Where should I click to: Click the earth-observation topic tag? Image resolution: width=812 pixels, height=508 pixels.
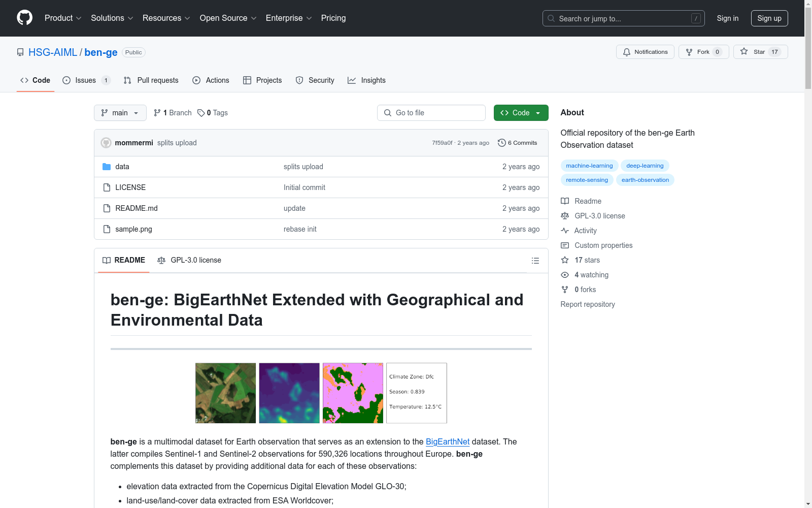point(645,180)
